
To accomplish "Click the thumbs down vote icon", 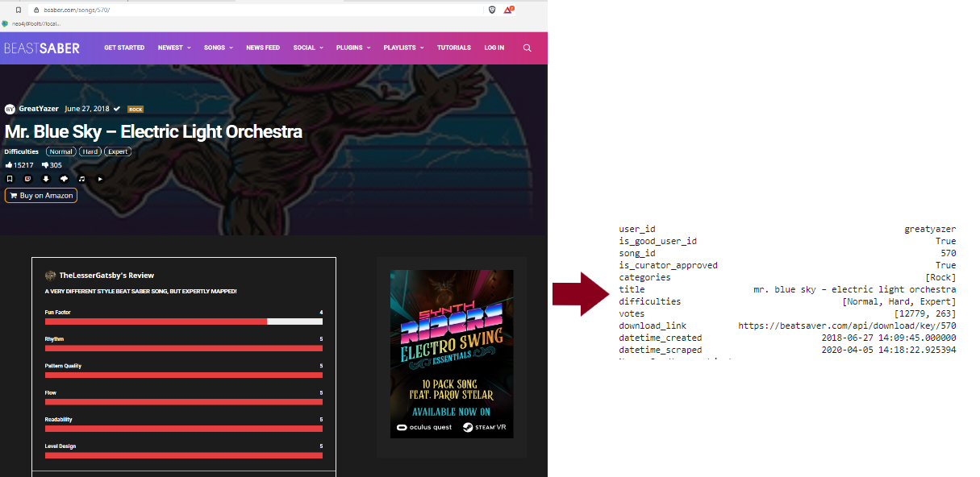I will pos(46,165).
